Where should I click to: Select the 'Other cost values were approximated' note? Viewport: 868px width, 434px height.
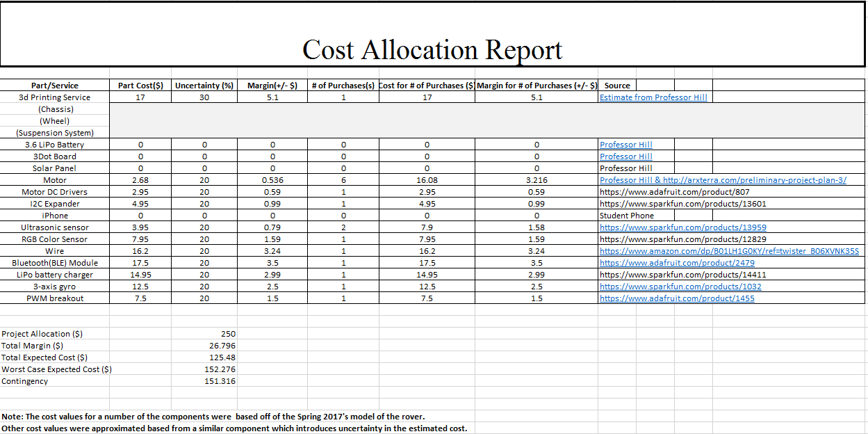coord(234,428)
